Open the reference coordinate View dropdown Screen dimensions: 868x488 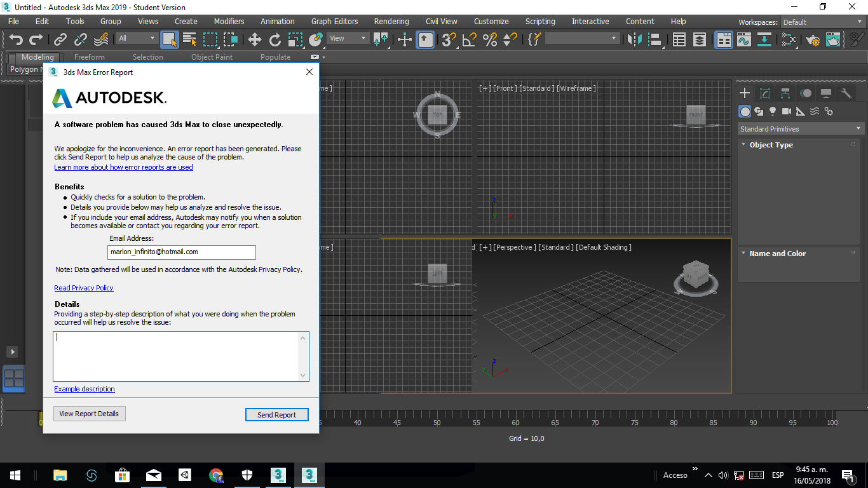tap(348, 38)
